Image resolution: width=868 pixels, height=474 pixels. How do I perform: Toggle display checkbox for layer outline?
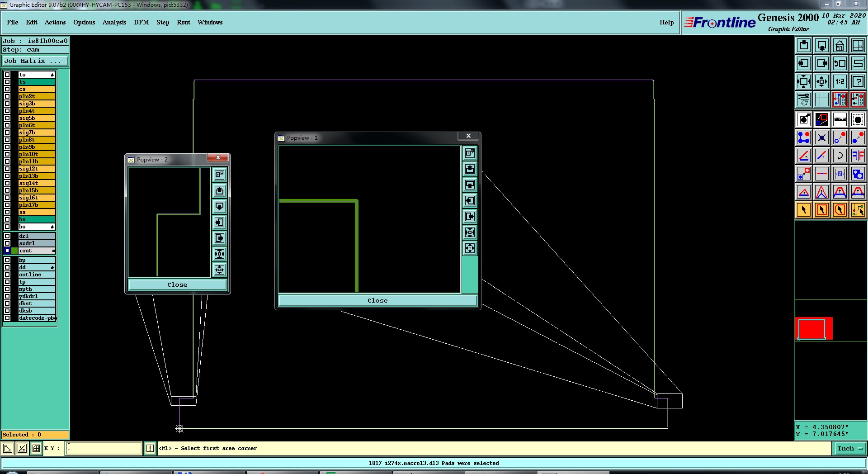pos(7,275)
